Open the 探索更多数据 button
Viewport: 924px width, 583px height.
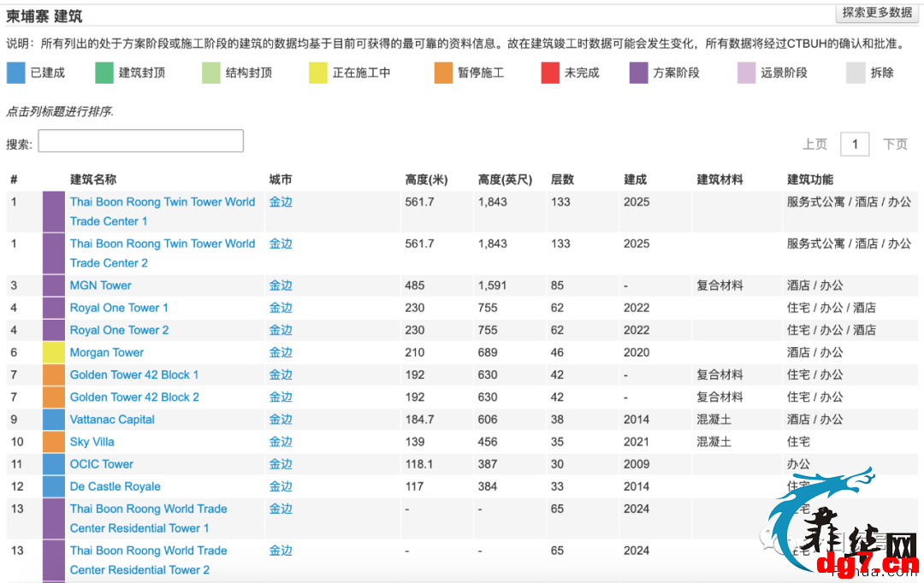coord(877,12)
